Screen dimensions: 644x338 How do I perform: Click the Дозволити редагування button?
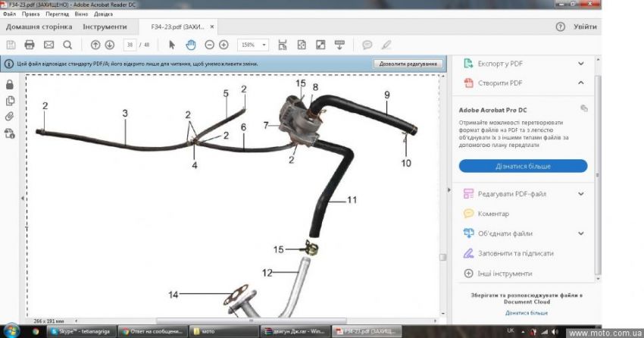408,64
